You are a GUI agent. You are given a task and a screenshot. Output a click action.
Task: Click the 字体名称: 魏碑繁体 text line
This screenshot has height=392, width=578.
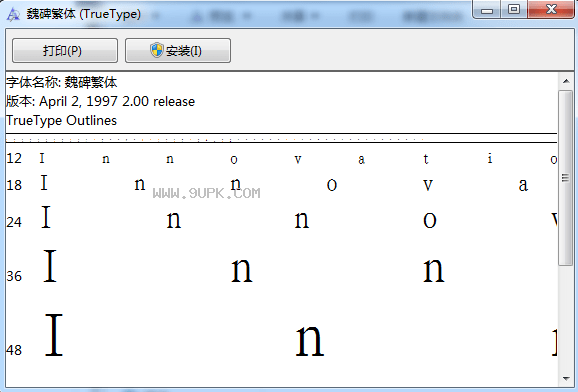[62, 82]
